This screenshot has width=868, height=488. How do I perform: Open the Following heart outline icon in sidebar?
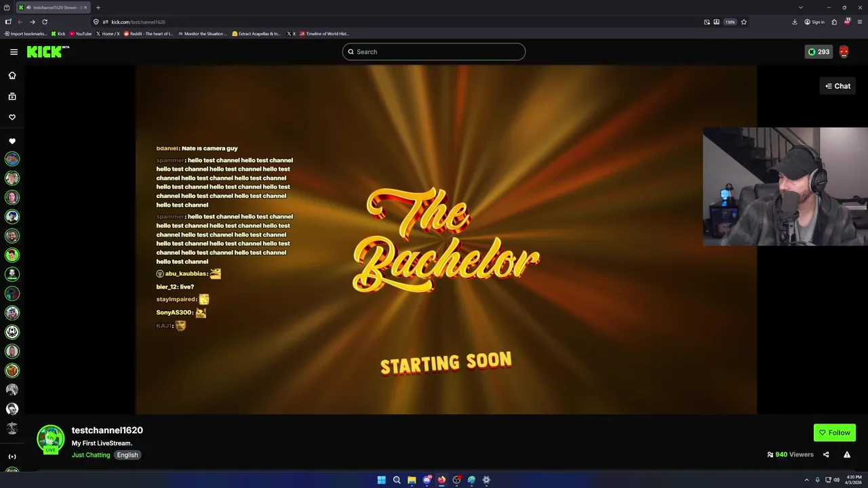12,117
